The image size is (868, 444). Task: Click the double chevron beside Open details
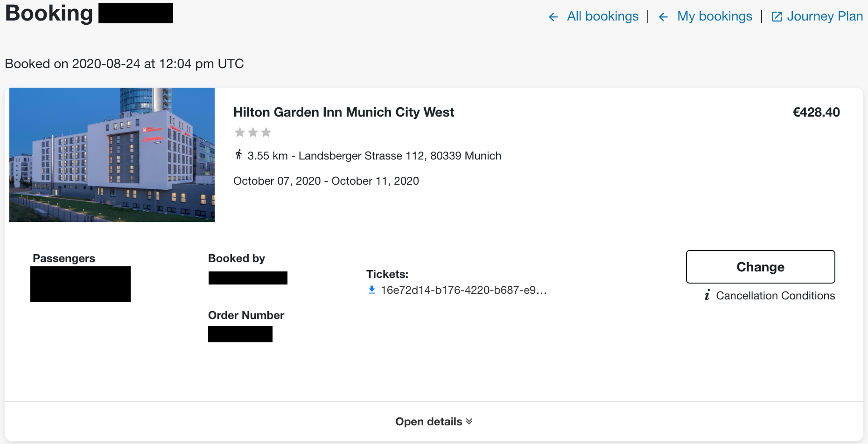click(469, 422)
